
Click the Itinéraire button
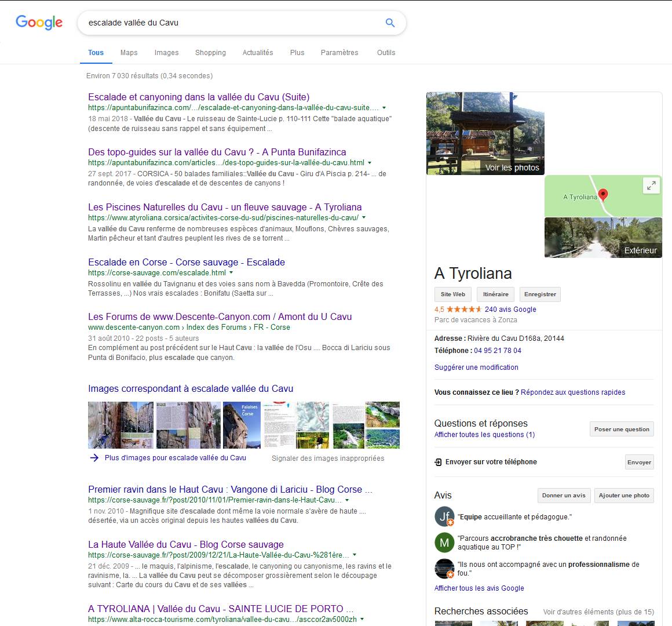495,294
